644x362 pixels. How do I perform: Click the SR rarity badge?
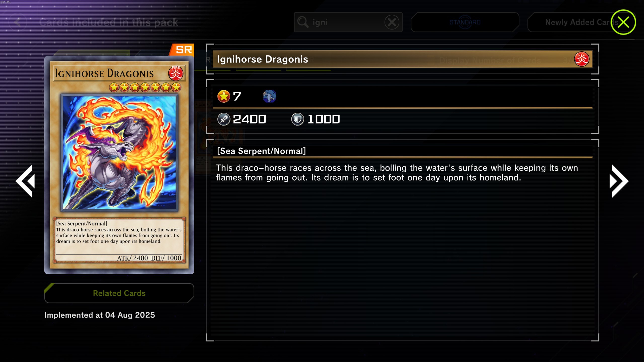pos(183,50)
